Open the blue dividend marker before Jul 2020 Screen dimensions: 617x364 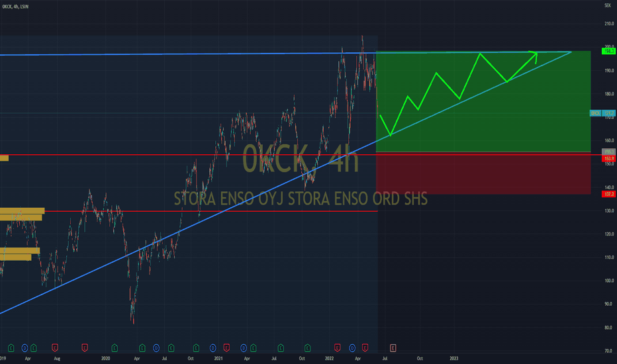click(x=156, y=348)
